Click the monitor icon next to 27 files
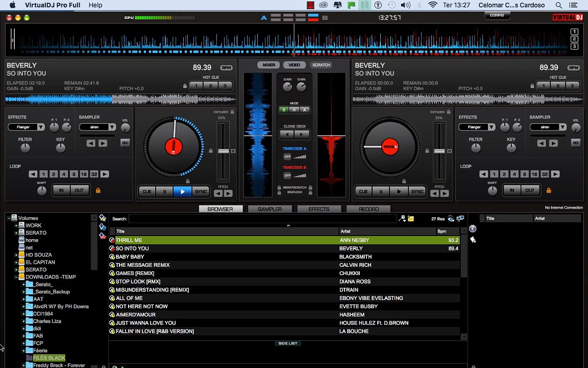The width and height of the screenshot is (588, 368). click(x=460, y=218)
